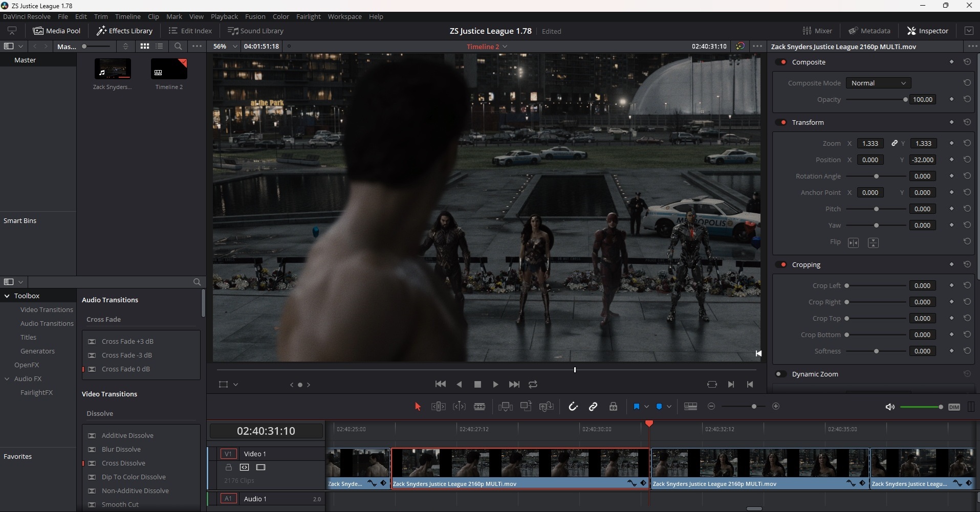
Task: Toggle Position Lock padlock icon
Action: [613, 407]
